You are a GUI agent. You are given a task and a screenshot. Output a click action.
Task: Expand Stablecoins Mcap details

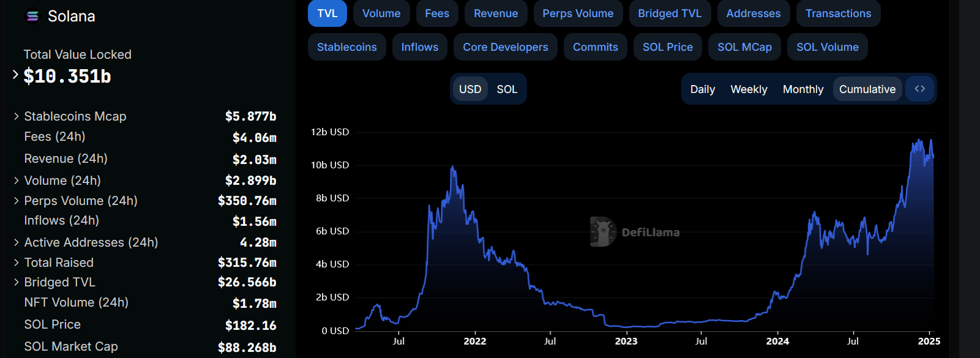[x=17, y=116]
